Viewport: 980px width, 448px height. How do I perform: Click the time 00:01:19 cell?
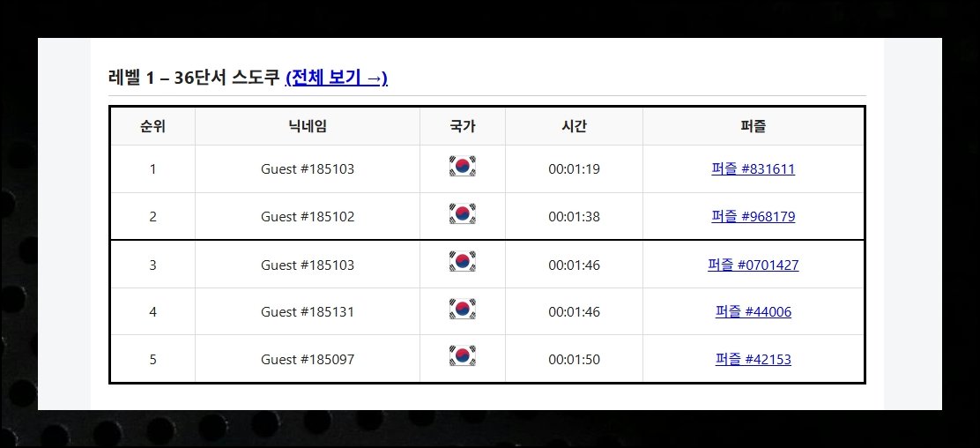coord(574,169)
